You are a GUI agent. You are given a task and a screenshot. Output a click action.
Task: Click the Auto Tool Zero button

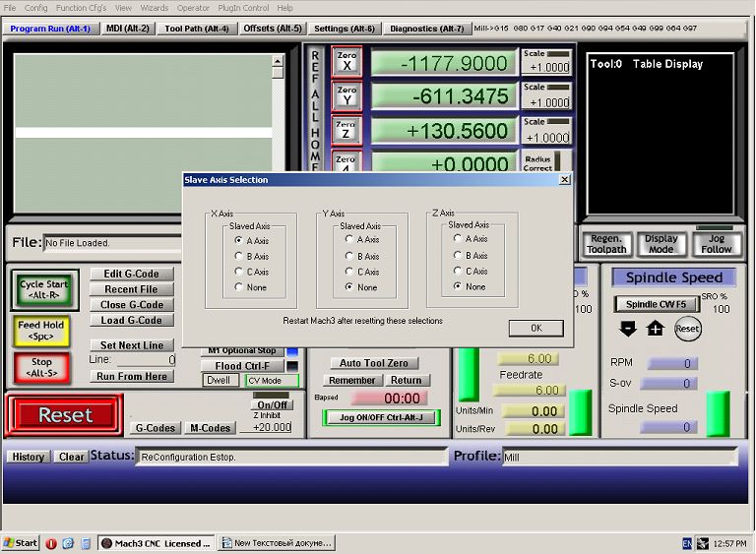[x=374, y=363]
